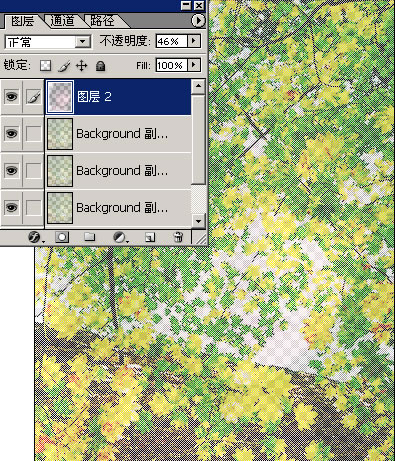The image size is (395, 461).
Task: Open the layers palette options menu
Action: coord(198,21)
